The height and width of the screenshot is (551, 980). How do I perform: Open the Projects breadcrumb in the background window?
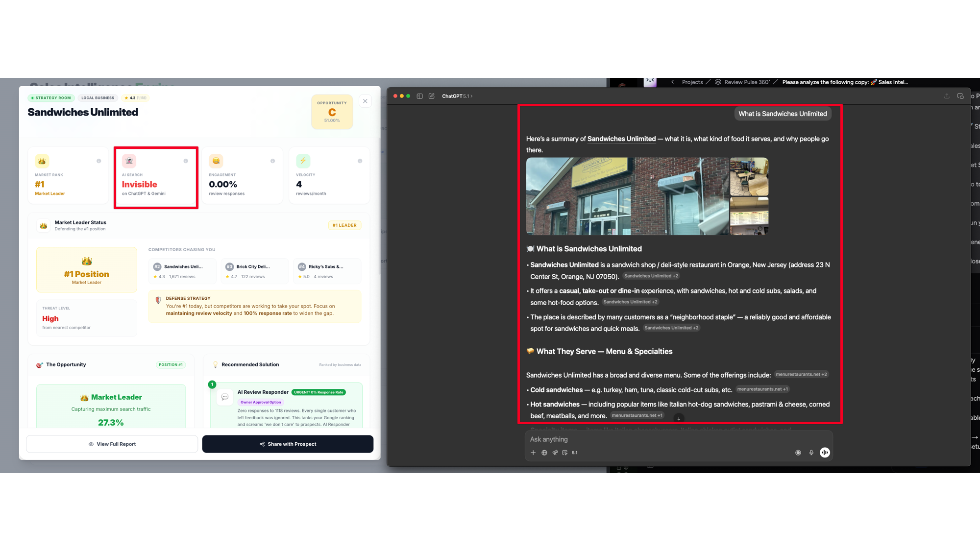click(692, 82)
